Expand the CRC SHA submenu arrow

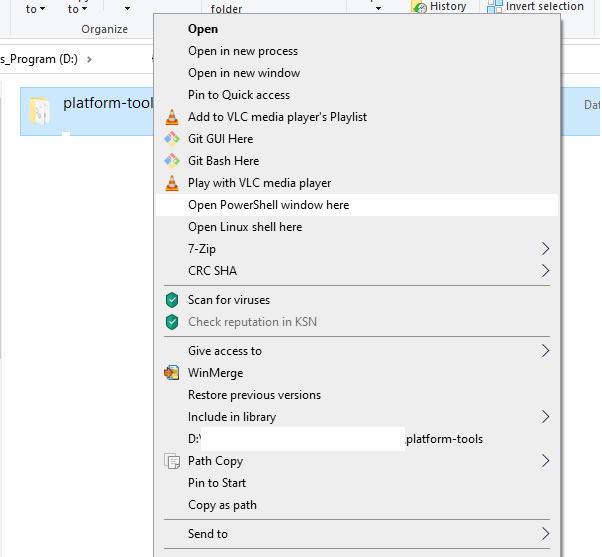coord(545,271)
